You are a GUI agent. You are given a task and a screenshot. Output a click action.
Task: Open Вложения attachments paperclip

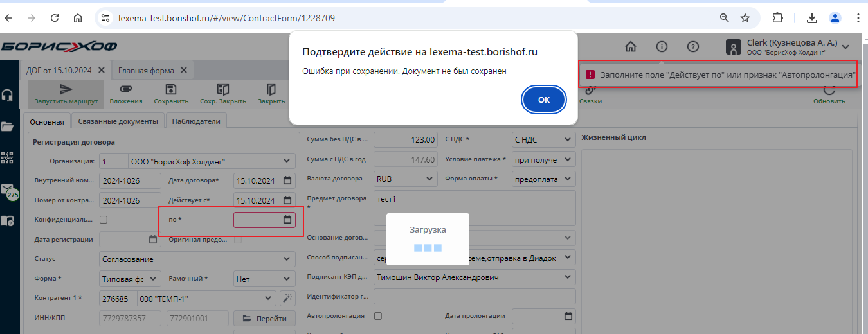126,94
